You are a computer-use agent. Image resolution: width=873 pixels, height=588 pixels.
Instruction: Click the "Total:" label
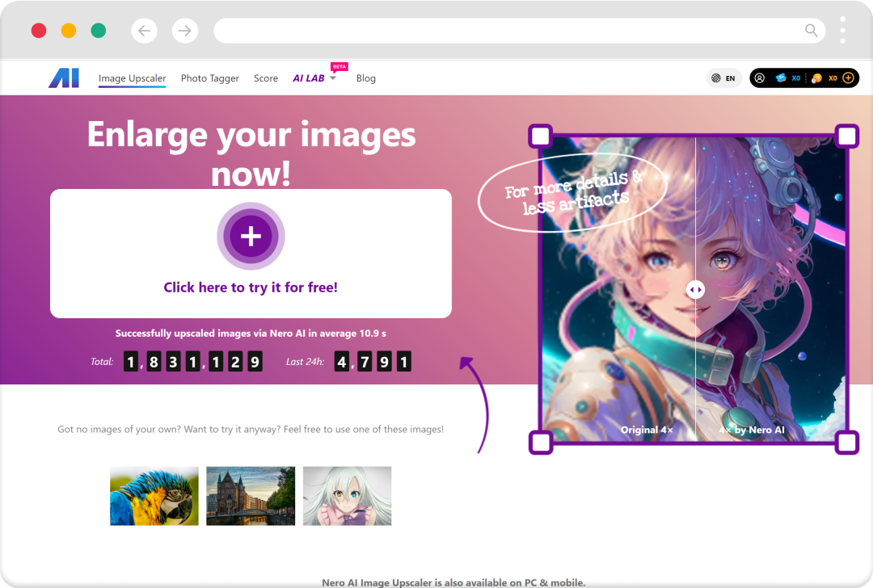coord(102,362)
